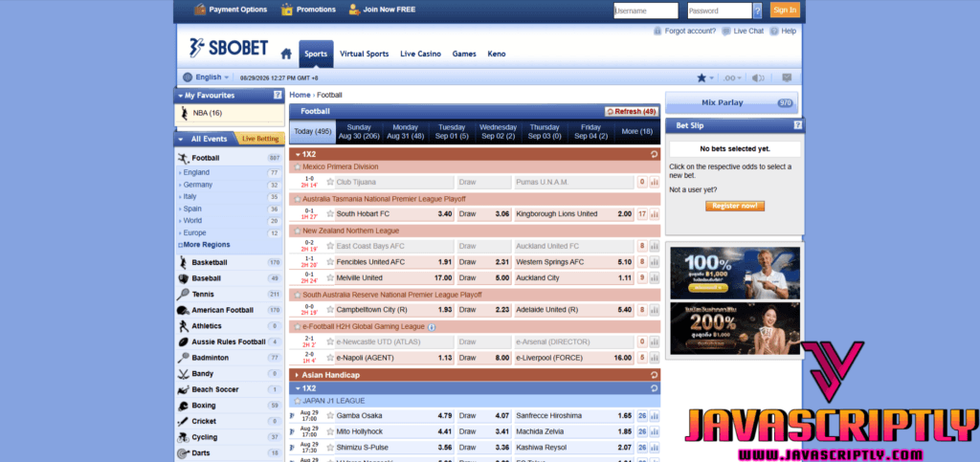Favourite the Gamba Osaka match star
Image resolution: width=980 pixels, height=462 pixels.
click(x=330, y=416)
